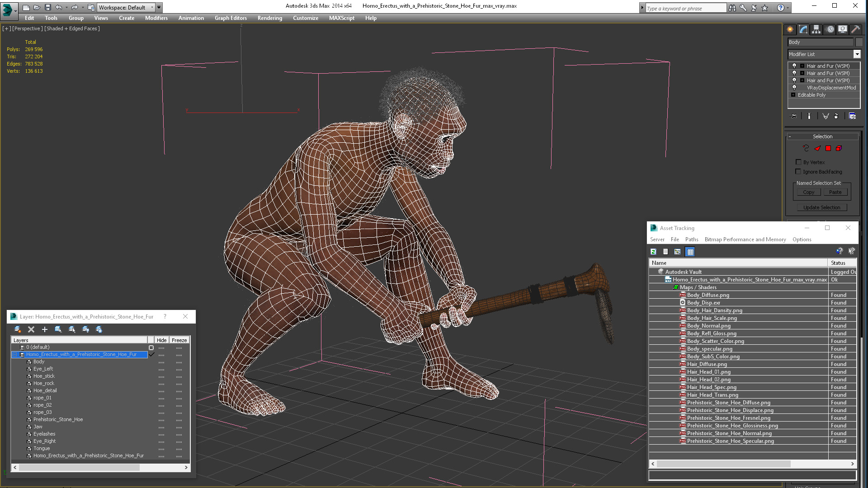Click the Copy button in Selection panel
Viewport: 868px width, 488px height.
coord(809,191)
